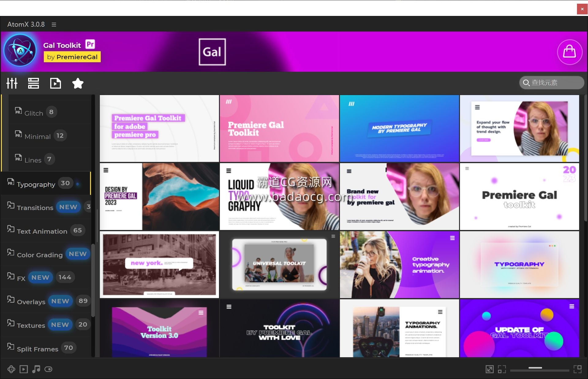Expand the Textures category
This screenshot has height=379, width=588.
[46, 324]
